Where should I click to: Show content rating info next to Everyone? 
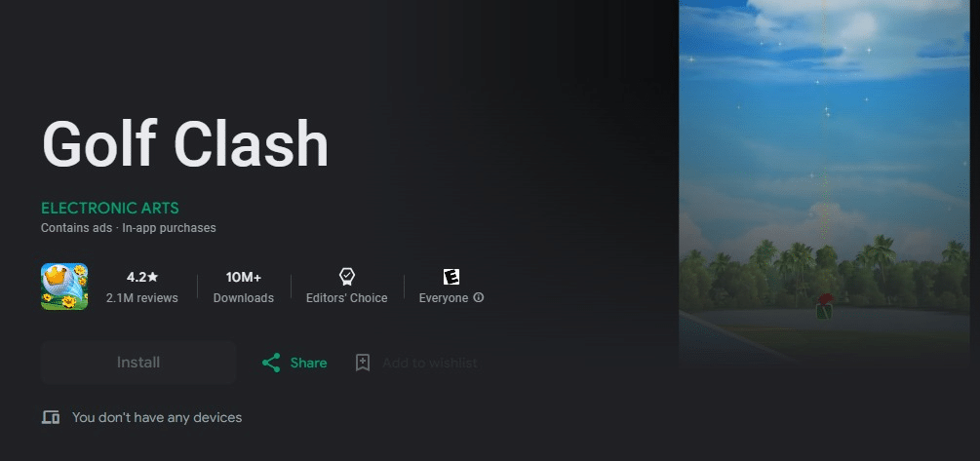[x=479, y=297]
